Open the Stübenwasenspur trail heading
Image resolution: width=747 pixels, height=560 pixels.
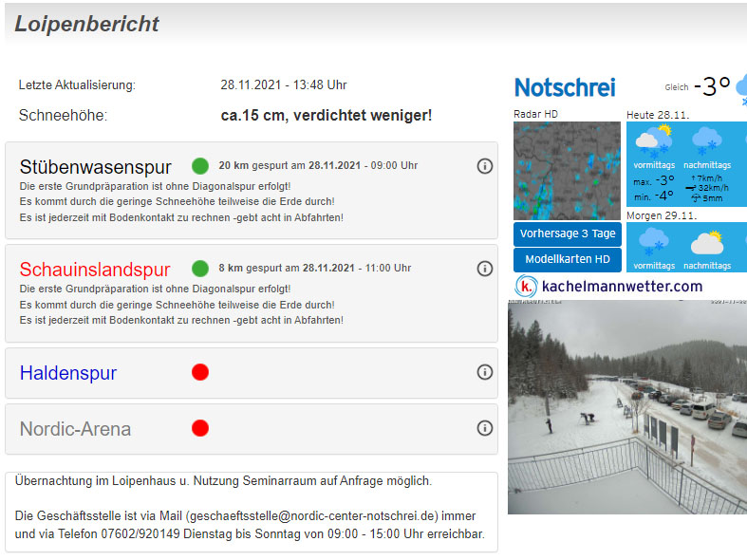[95, 167]
